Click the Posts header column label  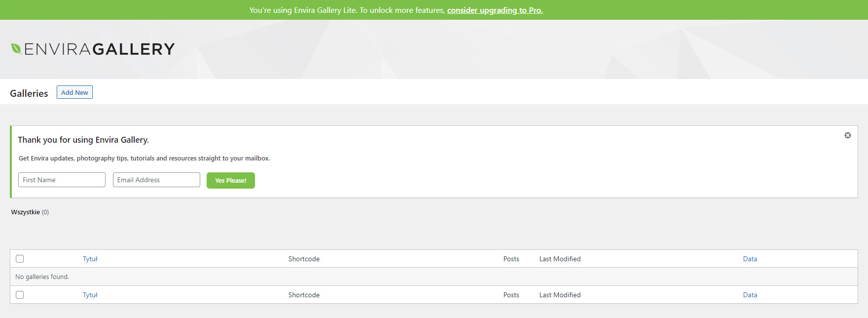[511, 259]
